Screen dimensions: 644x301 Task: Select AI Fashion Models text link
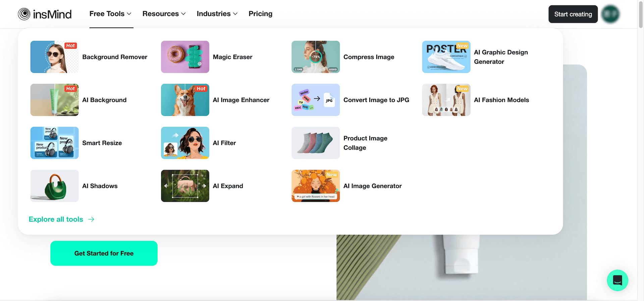click(x=501, y=100)
